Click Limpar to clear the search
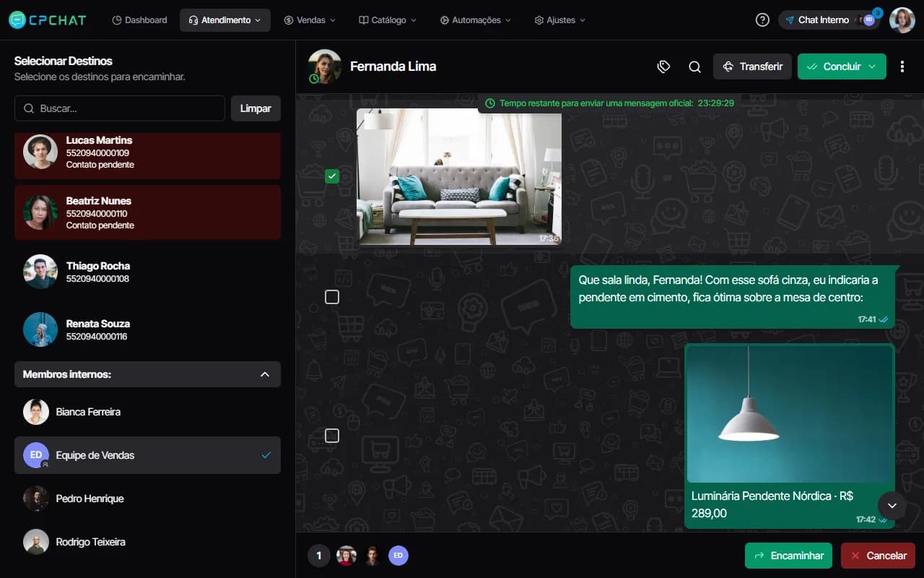 [x=256, y=108]
